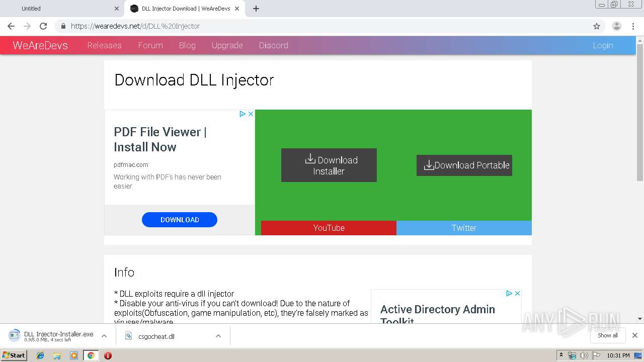The height and width of the screenshot is (362, 644).
Task: Close the downloads bar
Action: (635, 335)
